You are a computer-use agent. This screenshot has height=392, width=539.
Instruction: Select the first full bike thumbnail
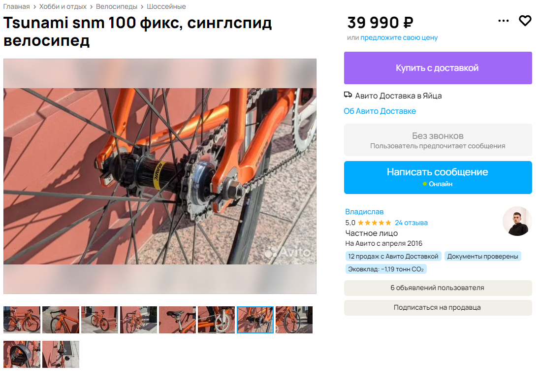coord(22,320)
